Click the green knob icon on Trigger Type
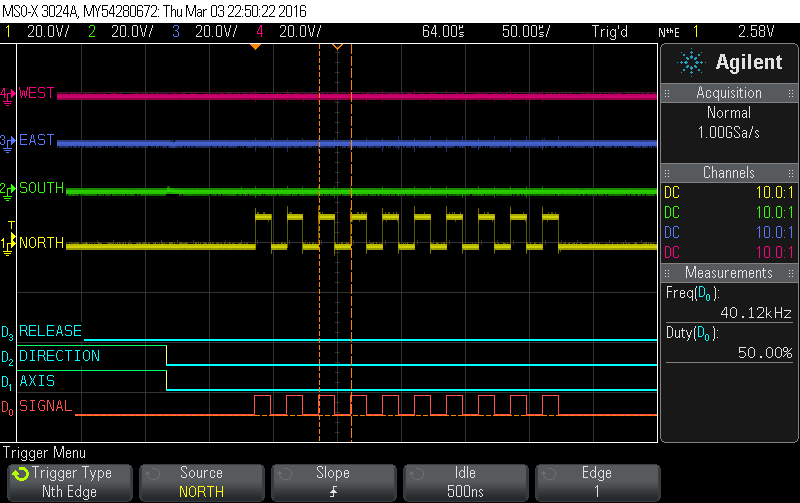The height and width of the screenshot is (503, 800). click(x=20, y=474)
